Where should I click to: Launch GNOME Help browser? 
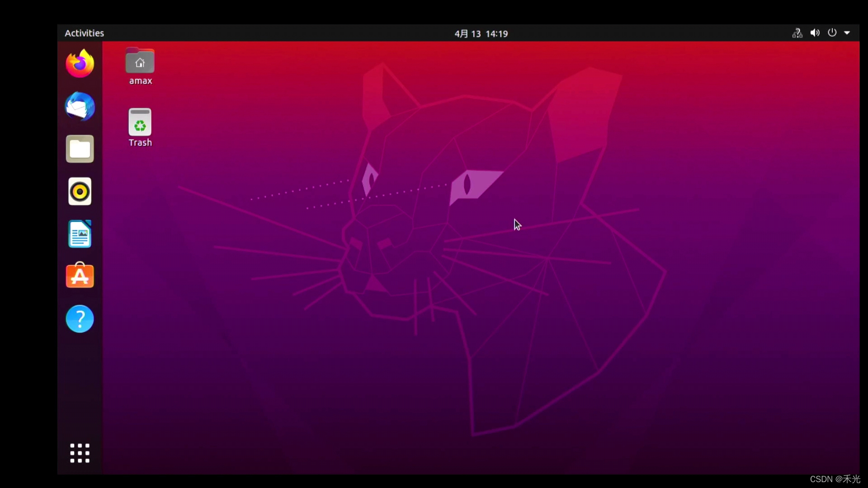(79, 318)
